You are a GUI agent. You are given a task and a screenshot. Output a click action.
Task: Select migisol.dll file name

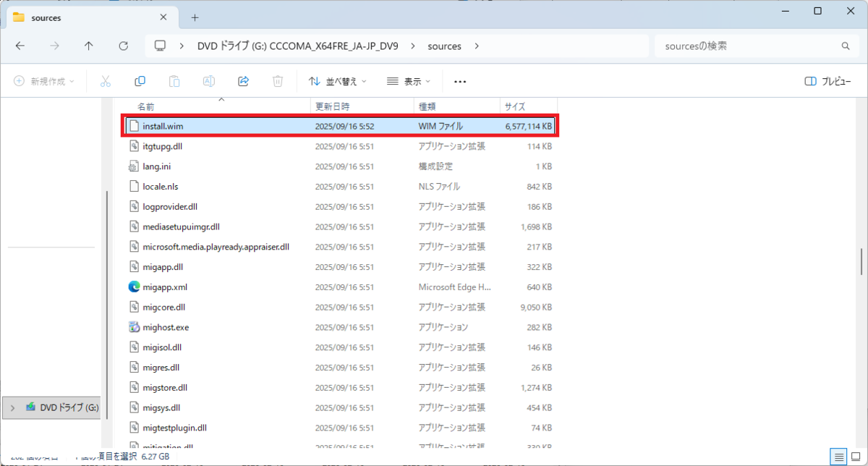[x=162, y=347]
